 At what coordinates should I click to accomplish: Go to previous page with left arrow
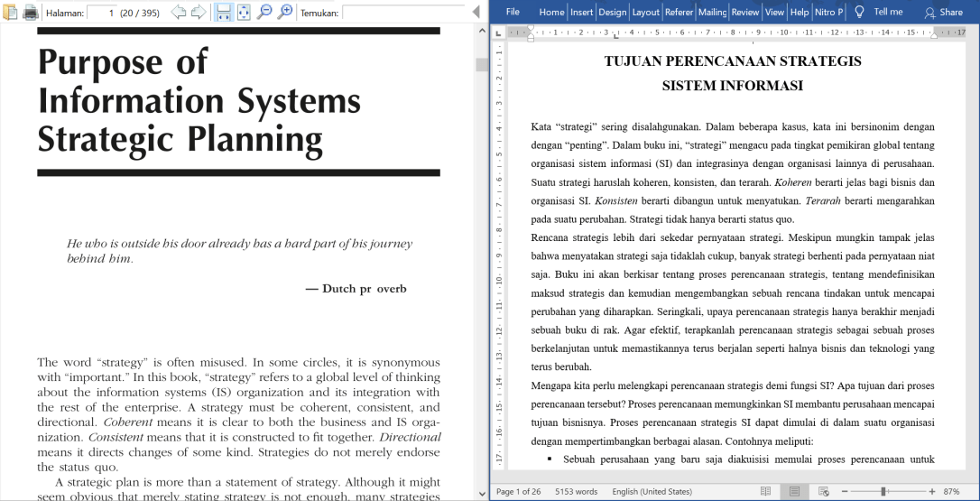[178, 13]
